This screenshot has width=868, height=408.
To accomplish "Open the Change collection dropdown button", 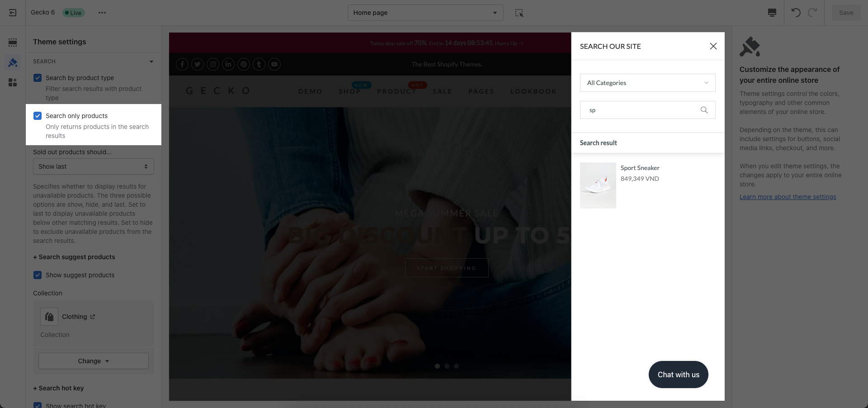I will (x=94, y=361).
